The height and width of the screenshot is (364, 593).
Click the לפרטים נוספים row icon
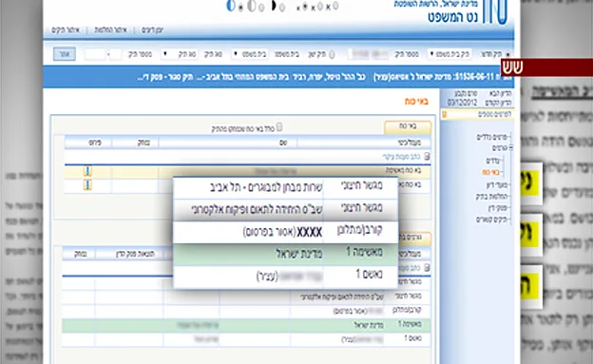(x=445, y=114)
